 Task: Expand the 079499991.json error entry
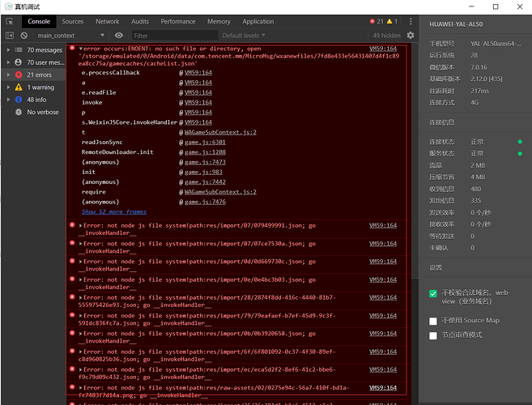coord(81,225)
